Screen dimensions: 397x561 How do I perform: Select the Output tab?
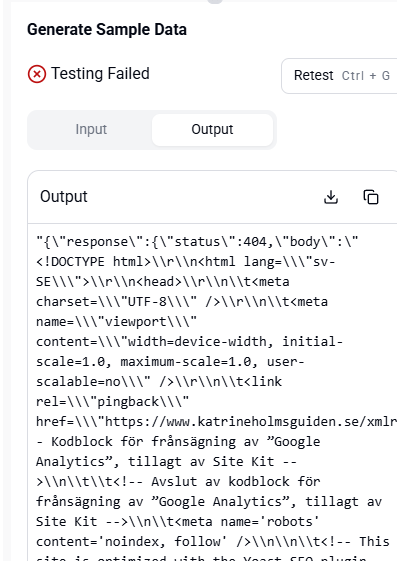[212, 130]
